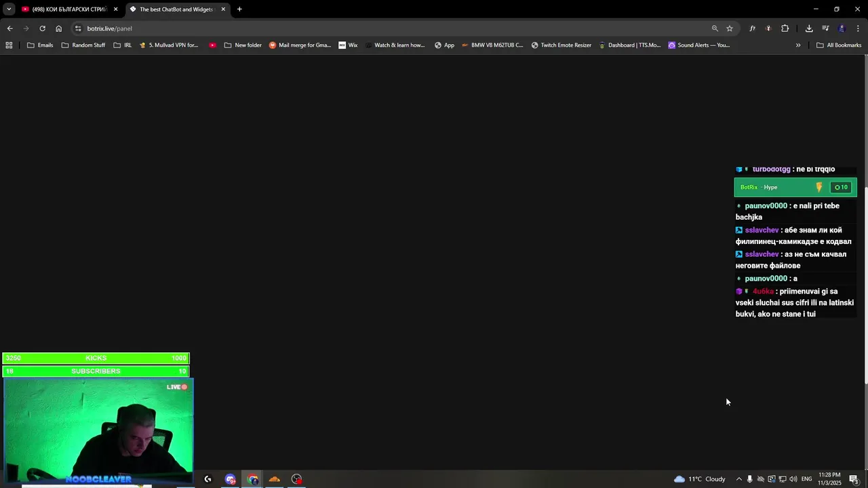Open Chrome three-dot menu

click(x=858, y=28)
